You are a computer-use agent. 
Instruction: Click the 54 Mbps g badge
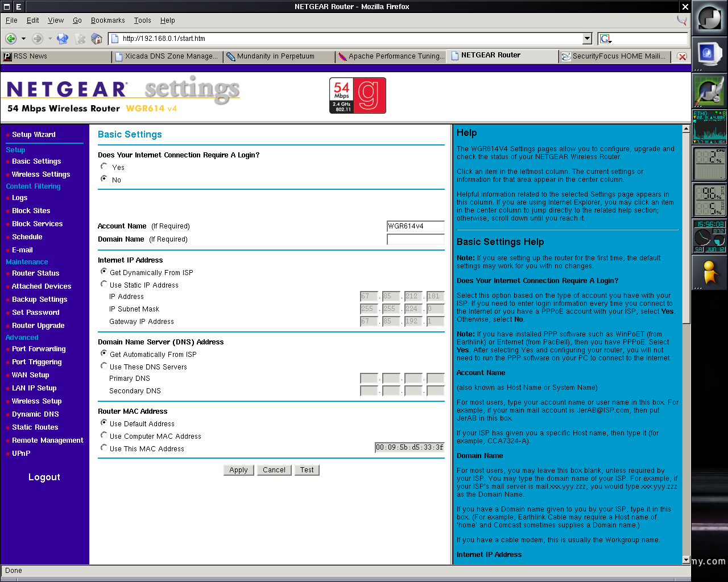pos(358,95)
